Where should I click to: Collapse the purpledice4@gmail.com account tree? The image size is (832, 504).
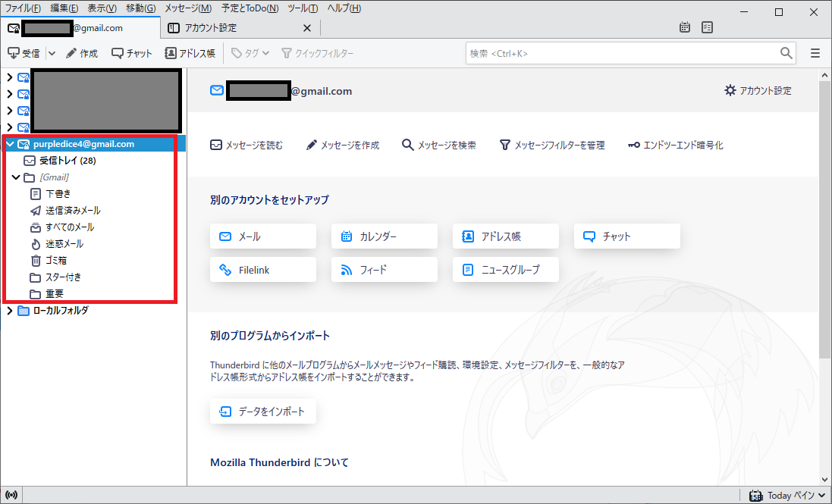pos(10,144)
